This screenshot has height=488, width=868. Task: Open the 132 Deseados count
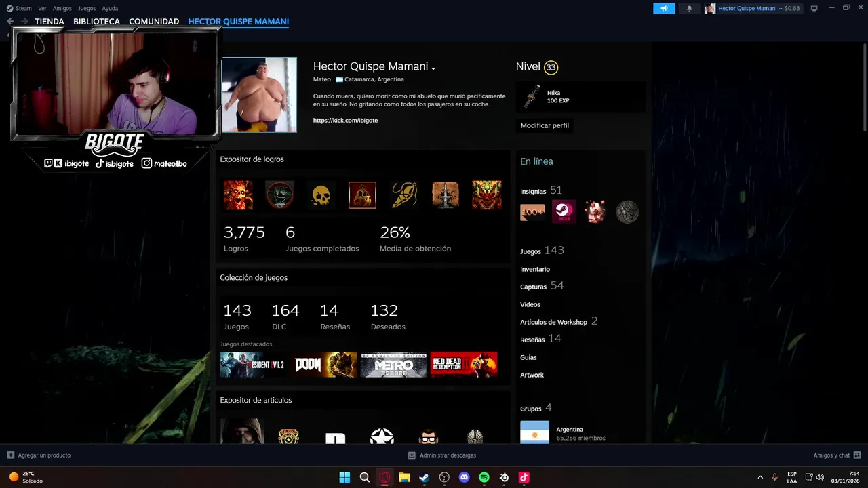pos(388,317)
